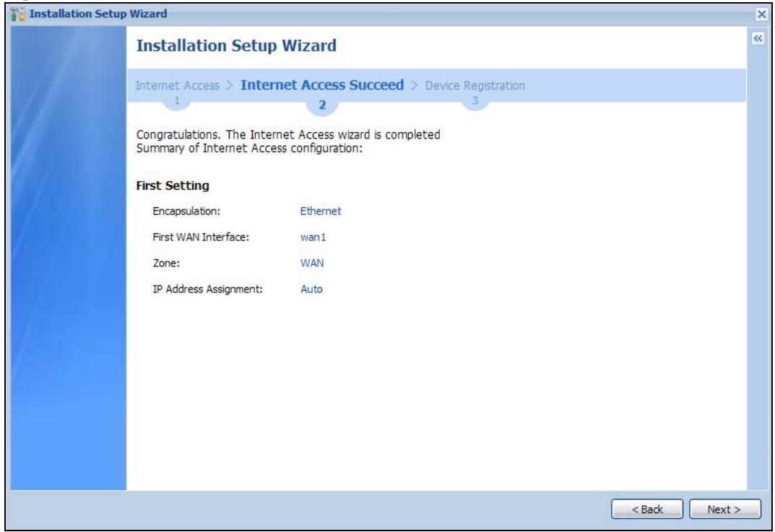Click the Auto IP address assignment value
775x532 pixels.
311,289
